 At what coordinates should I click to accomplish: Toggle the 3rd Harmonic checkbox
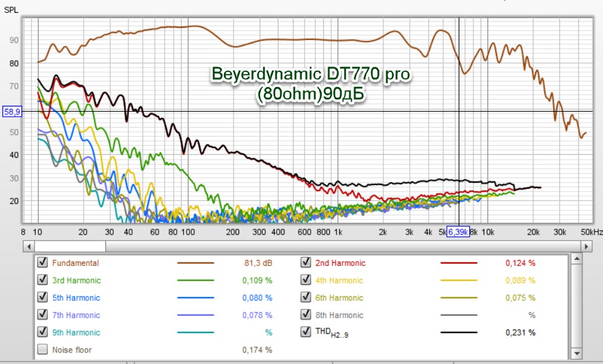pos(42,280)
